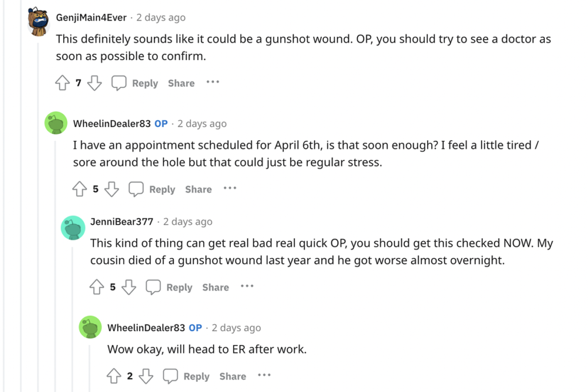This screenshot has height=392, width=588.
Task: Downvote GenjiMain4Ever's comment
Action: (94, 83)
